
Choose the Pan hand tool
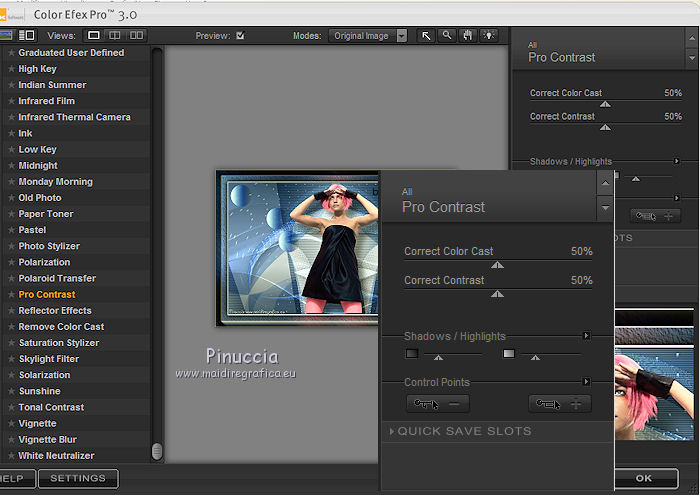[467, 36]
